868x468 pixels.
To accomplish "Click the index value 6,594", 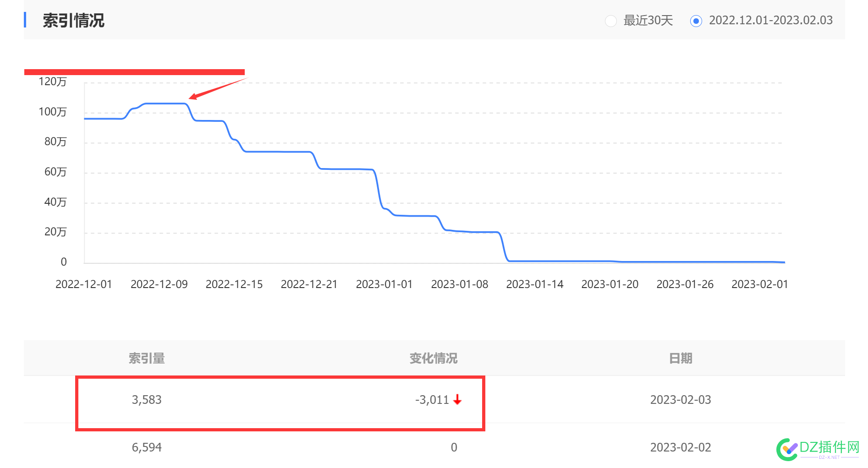I will 147,447.
